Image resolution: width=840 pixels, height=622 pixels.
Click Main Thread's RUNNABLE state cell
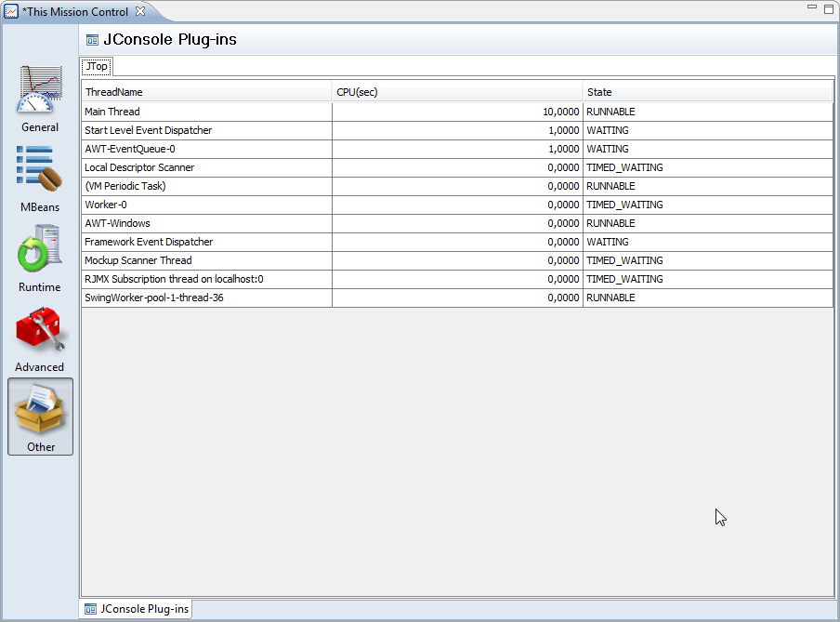708,112
